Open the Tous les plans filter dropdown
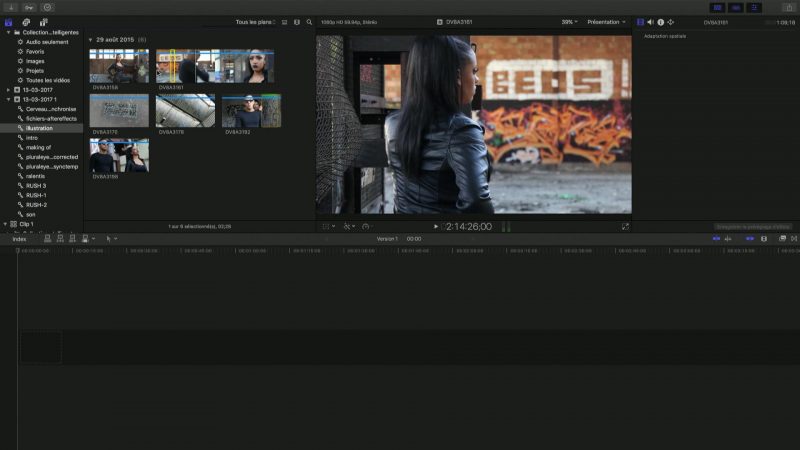This screenshot has width=800, height=450. [x=255, y=22]
